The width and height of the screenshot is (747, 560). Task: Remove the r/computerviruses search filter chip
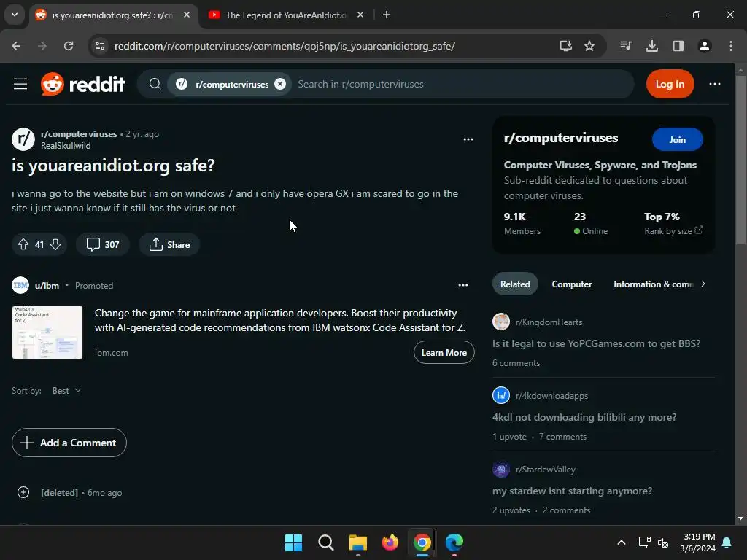point(280,85)
